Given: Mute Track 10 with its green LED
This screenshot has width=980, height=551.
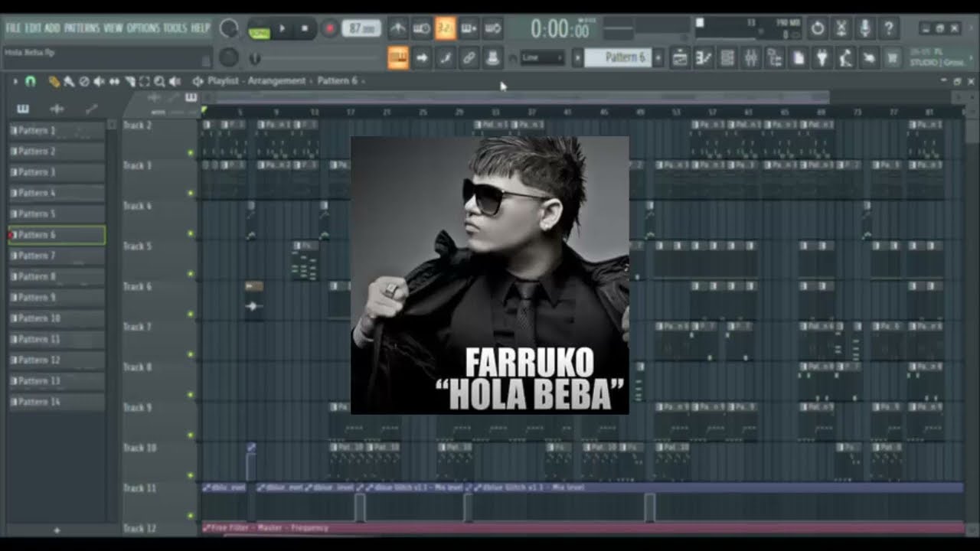Looking at the screenshot, I should 191,475.
